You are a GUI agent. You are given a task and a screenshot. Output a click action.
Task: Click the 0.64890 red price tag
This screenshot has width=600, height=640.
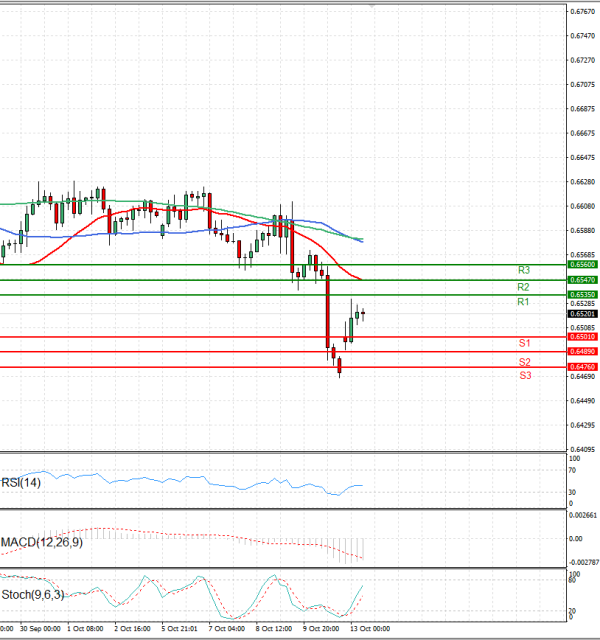coord(583,352)
